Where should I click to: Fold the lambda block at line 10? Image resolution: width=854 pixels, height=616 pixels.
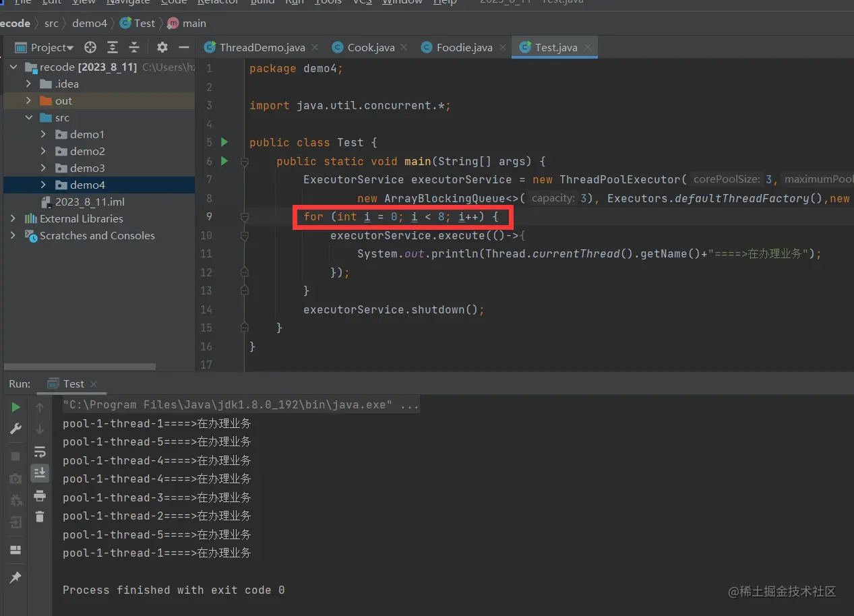[x=244, y=236]
